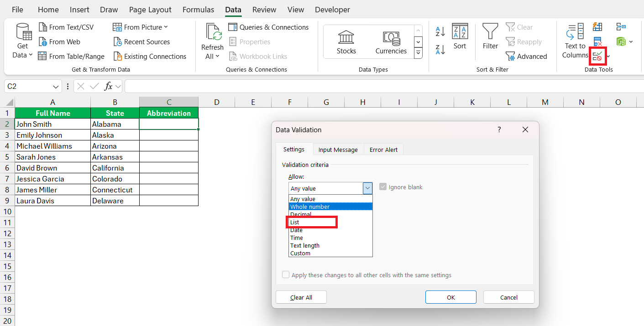Toggle the Filter funnel
This screenshot has width=644, height=326.
pos(490,36)
